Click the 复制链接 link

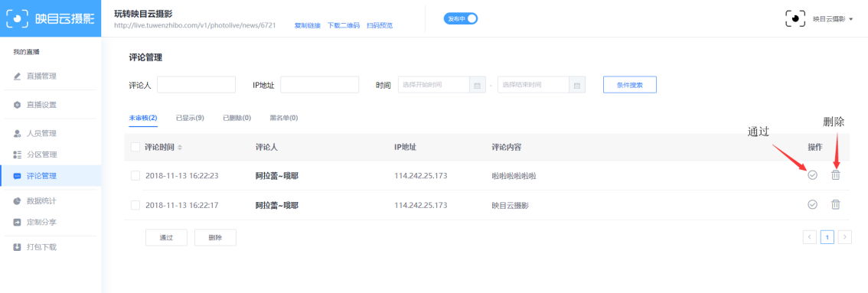(x=307, y=25)
